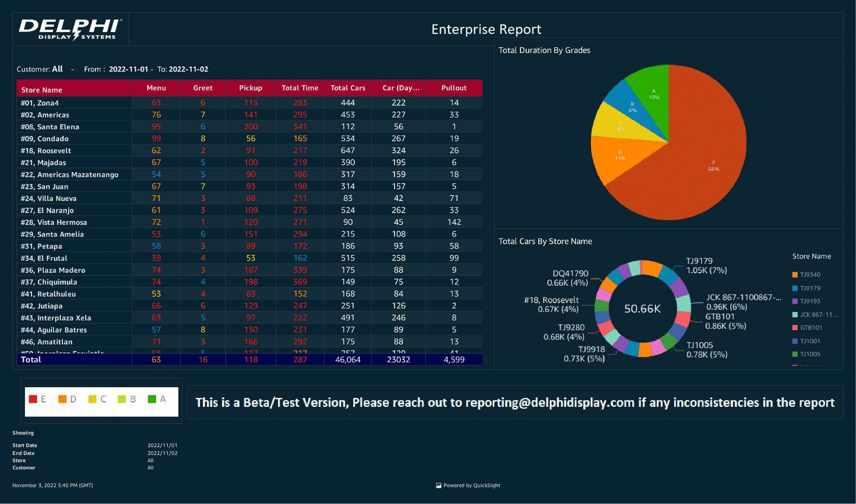This screenshot has width=856, height=504.
Task: Select the TJ9179 entry in Store Name legend
Action: pyautogui.click(x=806, y=288)
